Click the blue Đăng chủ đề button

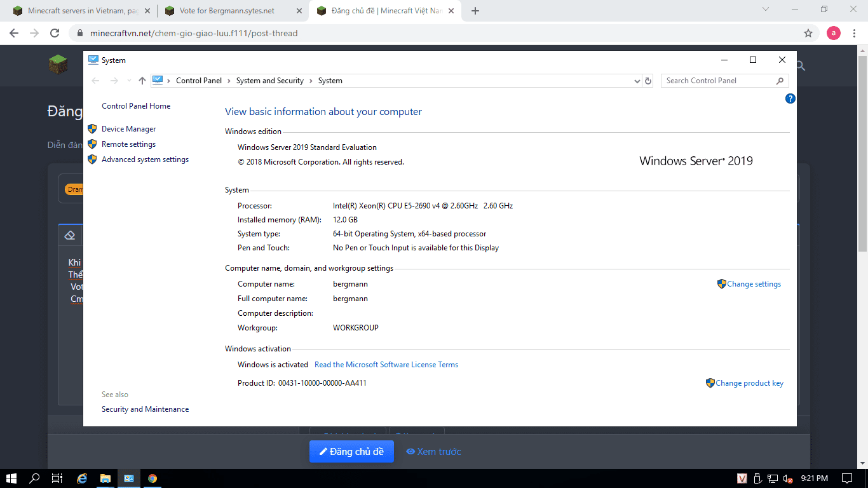pyautogui.click(x=351, y=452)
